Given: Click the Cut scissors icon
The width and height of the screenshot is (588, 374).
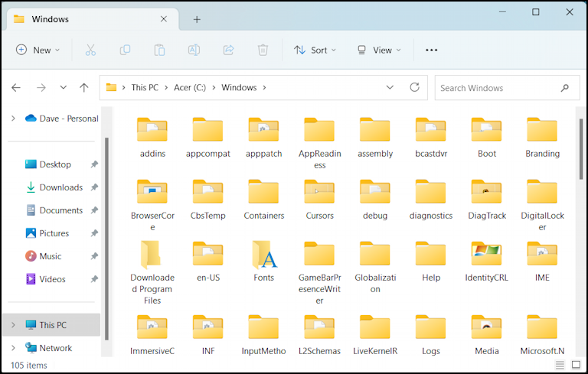Looking at the screenshot, I should [90, 50].
